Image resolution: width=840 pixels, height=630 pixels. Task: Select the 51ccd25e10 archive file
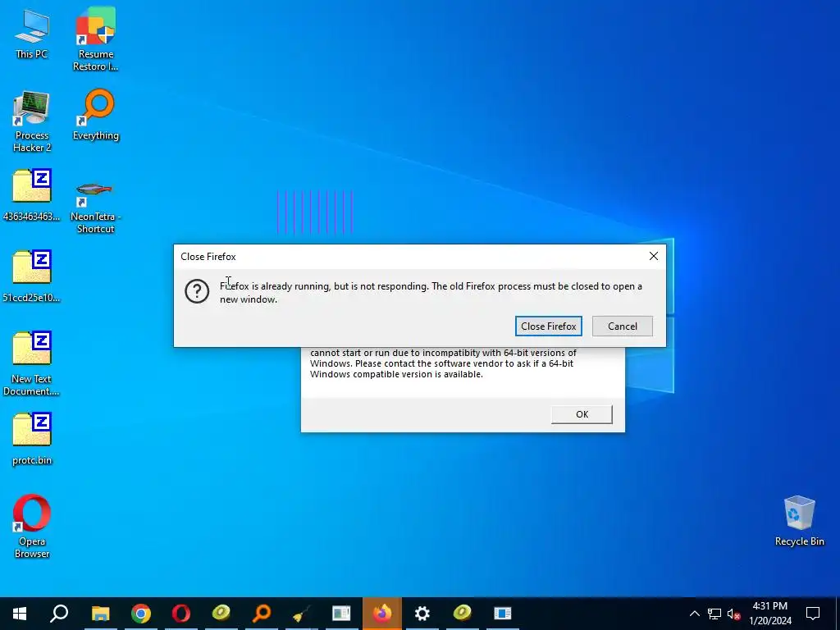tap(32, 276)
